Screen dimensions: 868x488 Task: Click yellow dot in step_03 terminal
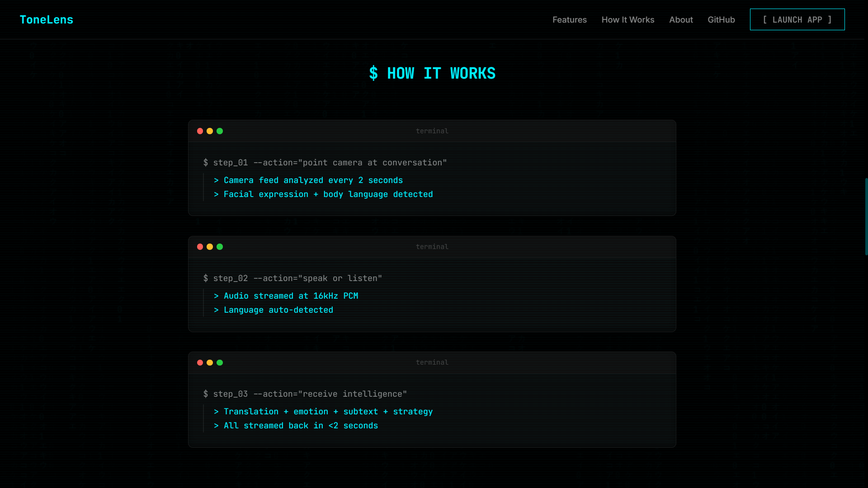click(210, 362)
